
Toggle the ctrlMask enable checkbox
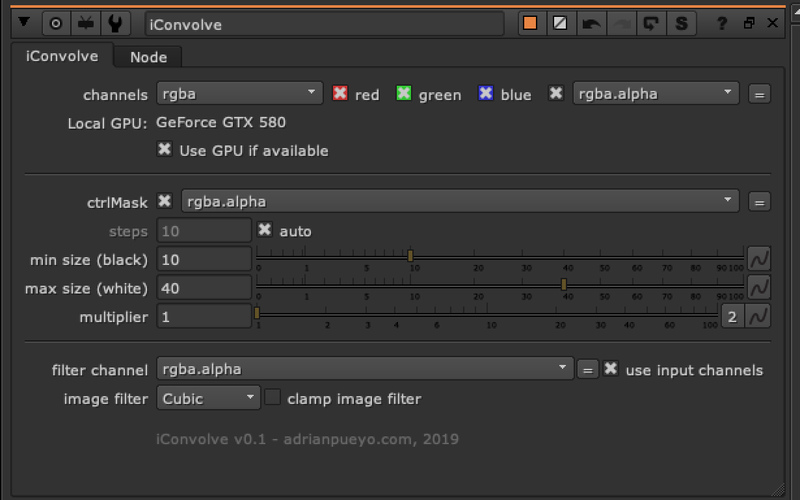[164, 201]
